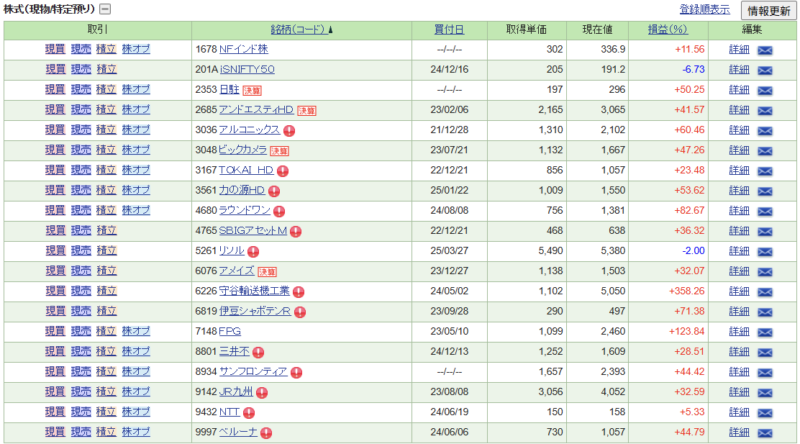Click envelope icon in アメイズ row
The image size is (800, 444).
pos(765,272)
